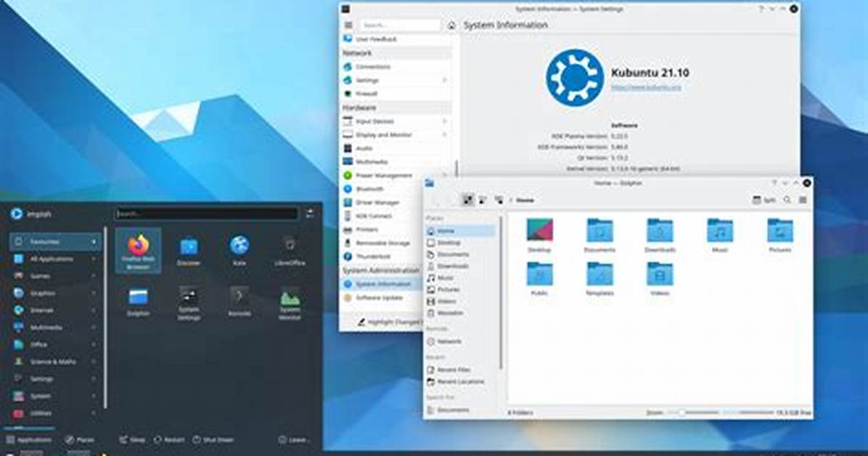868x456 pixels.
Task: Click the kubuntu.org website link
Action: click(646, 87)
